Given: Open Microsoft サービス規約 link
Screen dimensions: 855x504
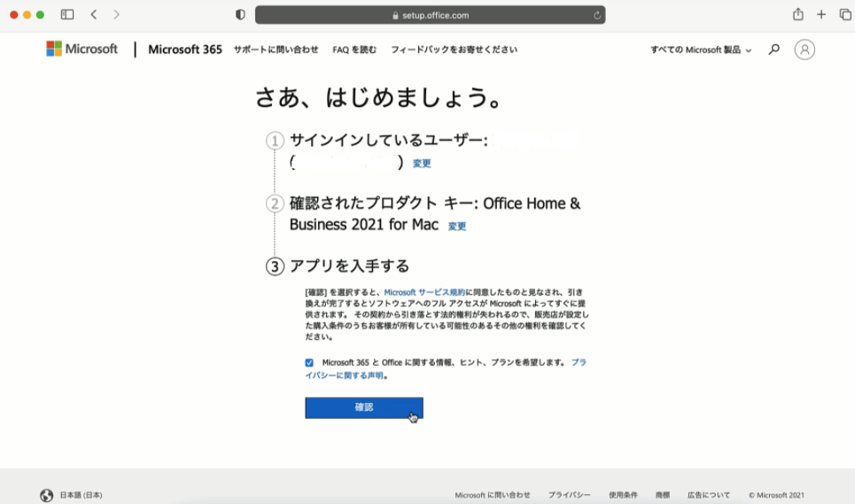Looking at the screenshot, I should [x=424, y=292].
